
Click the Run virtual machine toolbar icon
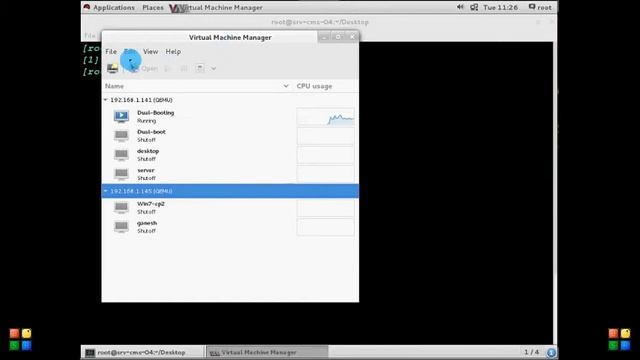click(x=167, y=68)
